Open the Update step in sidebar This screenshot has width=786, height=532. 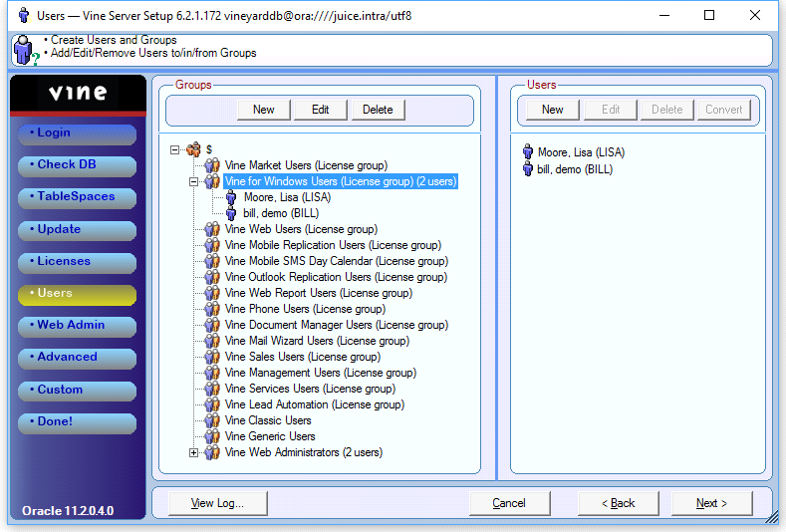pyautogui.click(x=77, y=230)
